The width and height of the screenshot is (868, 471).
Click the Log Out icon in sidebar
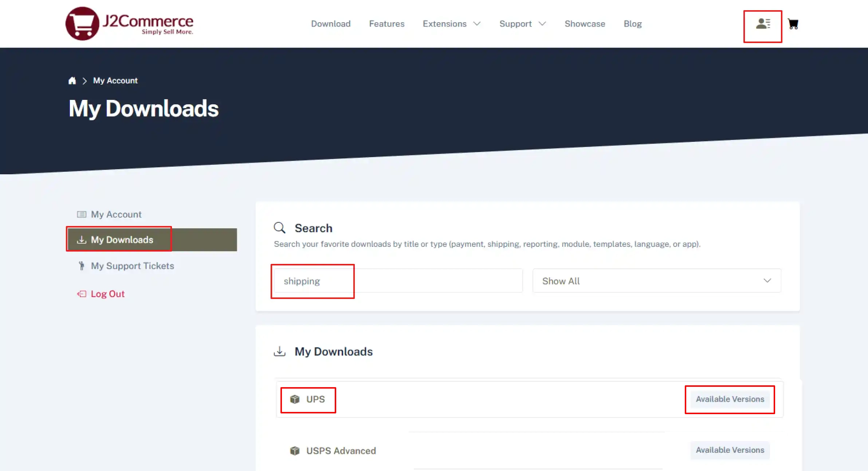point(82,294)
